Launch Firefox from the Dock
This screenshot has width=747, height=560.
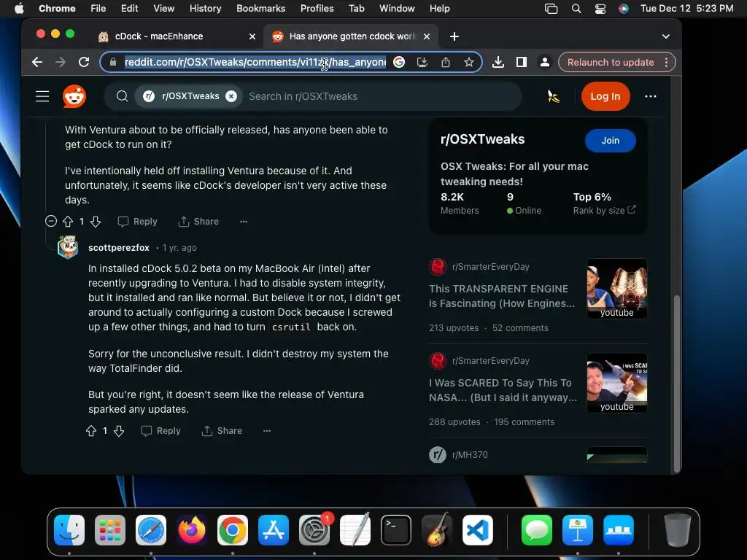click(192, 530)
